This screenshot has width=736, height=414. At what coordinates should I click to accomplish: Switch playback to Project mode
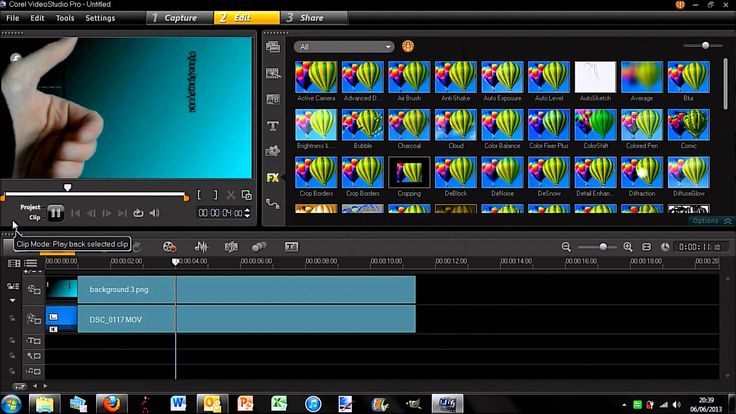point(30,207)
